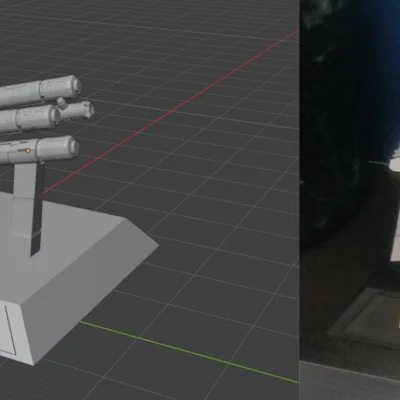Image resolution: width=400 pixels, height=400 pixels.
Task: Click the green Y axis line
Action: [x=190, y=352]
